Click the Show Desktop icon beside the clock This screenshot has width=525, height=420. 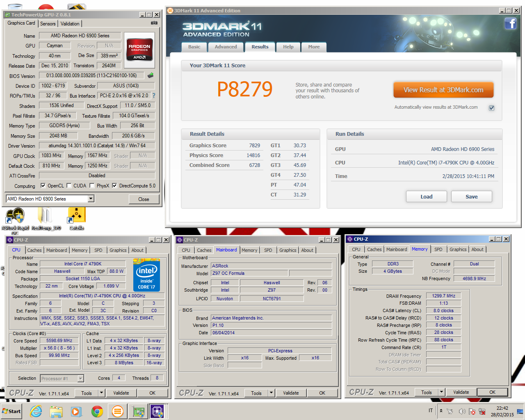(x=520, y=411)
